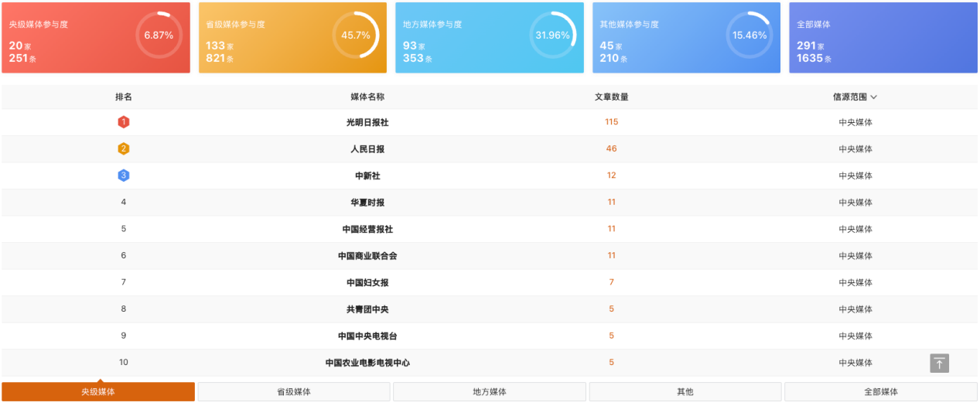Select media name 中国经营报社
Image resolution: width=980 pixels, height=406 pixels.
367,229
